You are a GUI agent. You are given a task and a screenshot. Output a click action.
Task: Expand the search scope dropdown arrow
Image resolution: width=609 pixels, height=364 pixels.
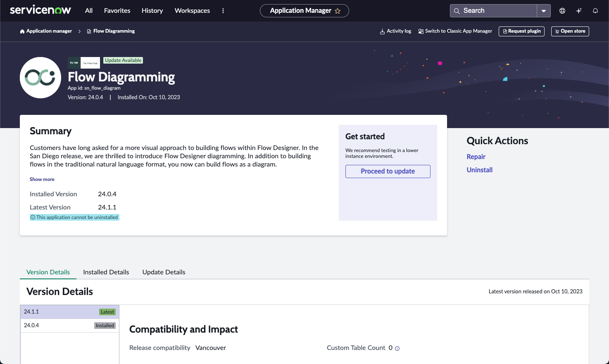(544, 11)
